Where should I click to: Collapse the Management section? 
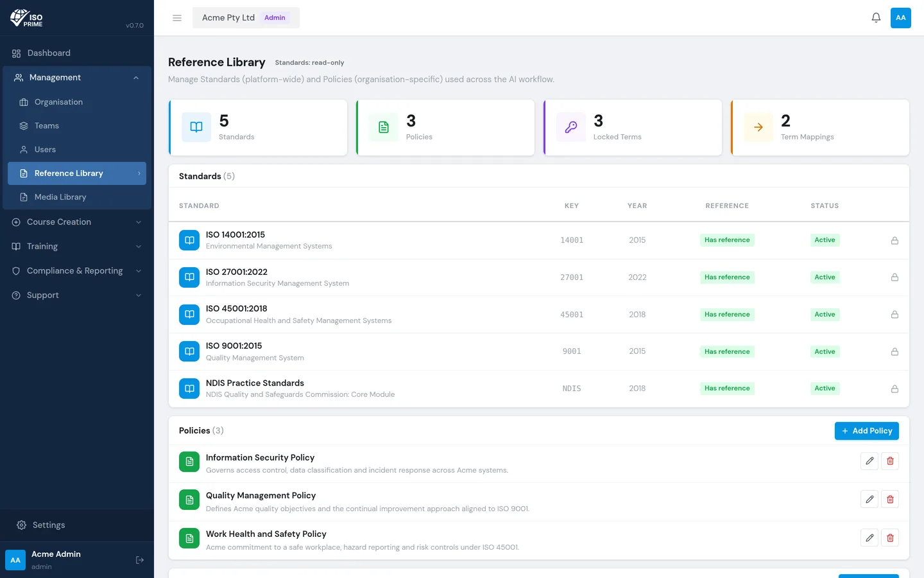77,78
